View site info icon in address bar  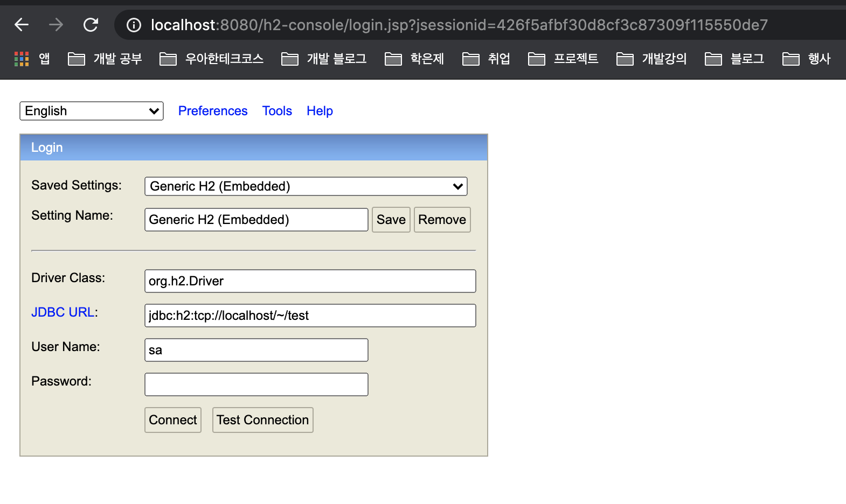coord(134,25)
